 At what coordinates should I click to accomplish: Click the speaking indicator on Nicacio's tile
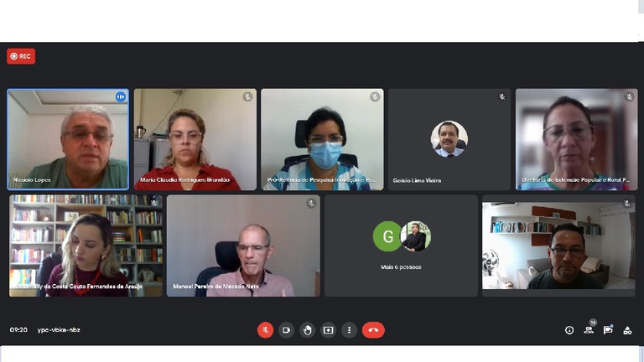click(x=121, y=97)
